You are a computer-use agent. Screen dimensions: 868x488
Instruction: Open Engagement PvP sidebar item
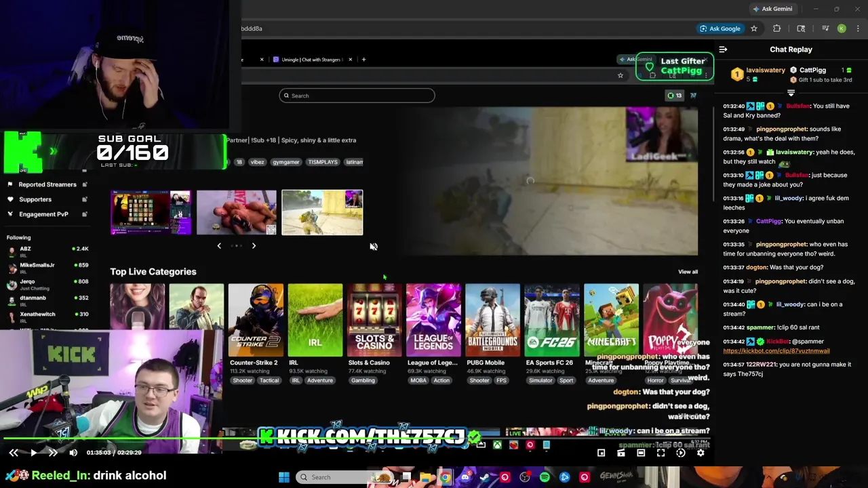(x=47, y=214)
